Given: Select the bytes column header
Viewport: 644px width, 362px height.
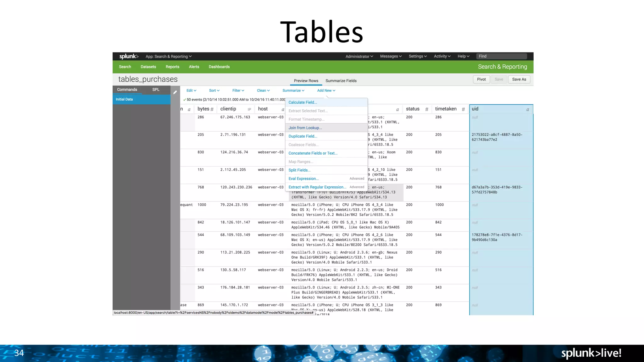Looking at the screenshot, I should [205, 109].
